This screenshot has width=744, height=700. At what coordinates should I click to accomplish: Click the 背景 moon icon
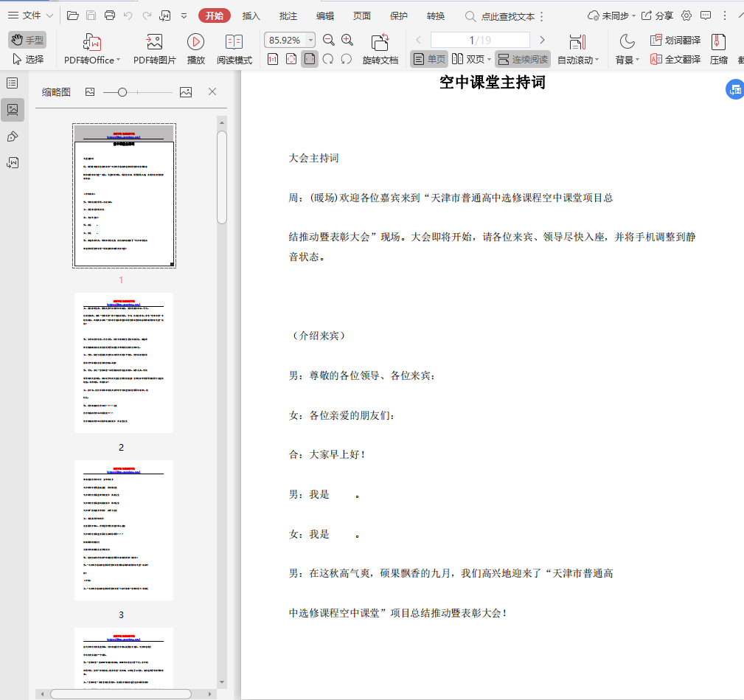point(627,42)
